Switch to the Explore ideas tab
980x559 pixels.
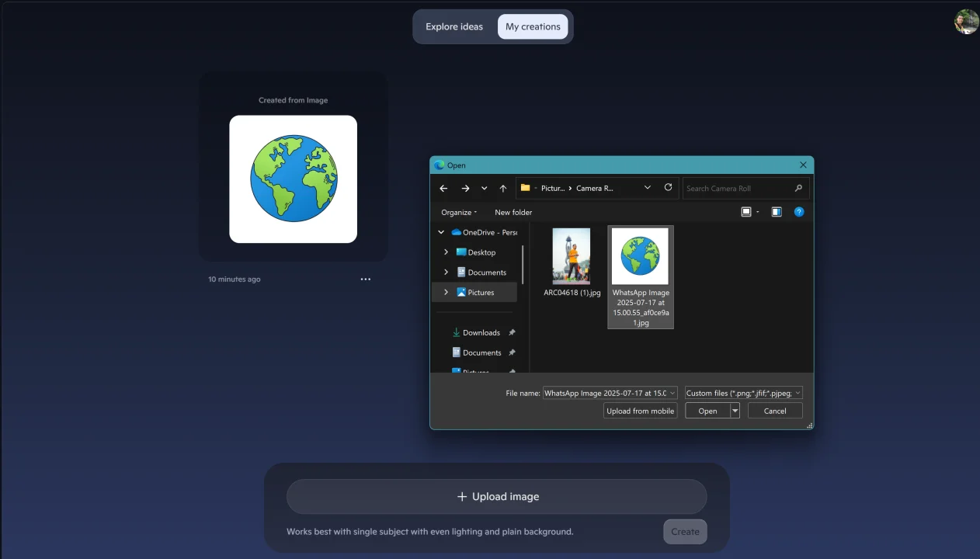point(454,26)
